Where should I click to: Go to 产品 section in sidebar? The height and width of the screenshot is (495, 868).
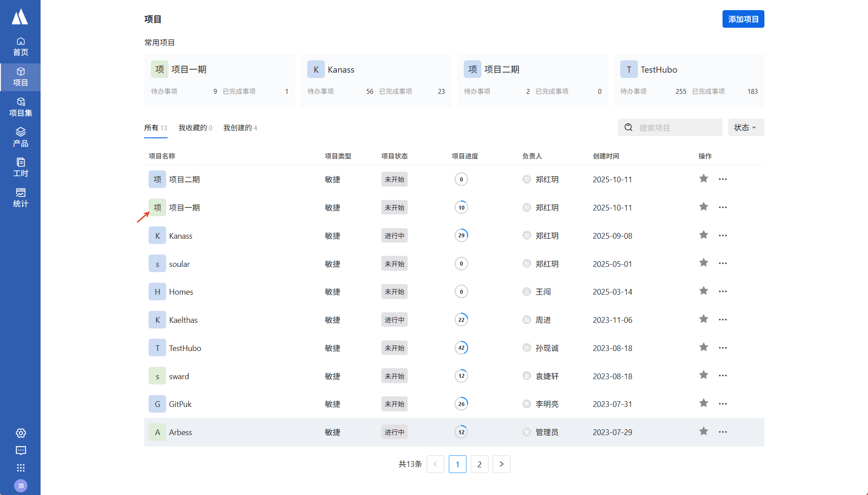tap(20, 137)
